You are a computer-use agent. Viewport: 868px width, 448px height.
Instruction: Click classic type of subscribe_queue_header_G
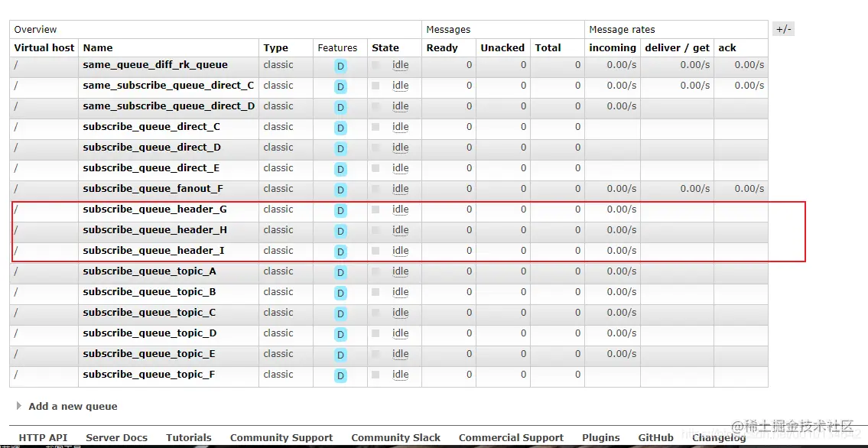pos(278,209)
